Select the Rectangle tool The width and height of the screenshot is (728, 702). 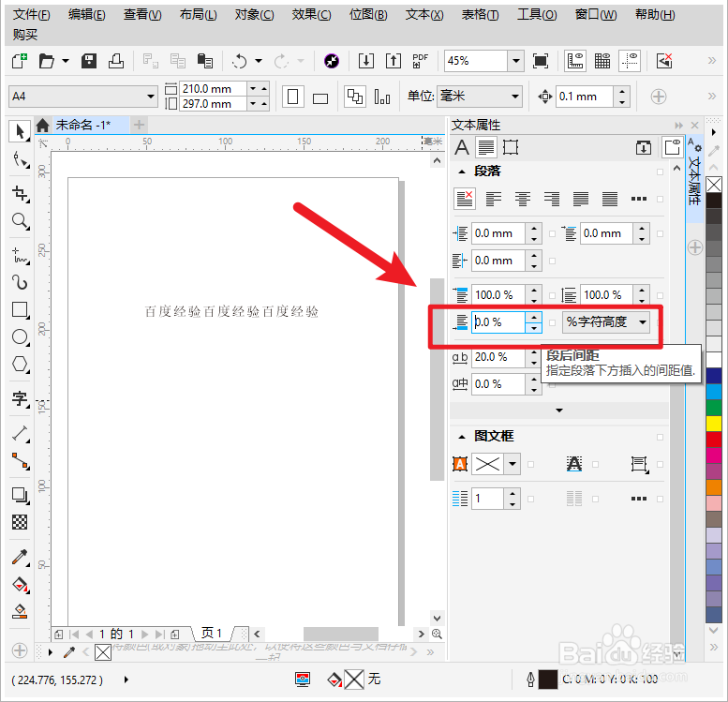[20, 309]
